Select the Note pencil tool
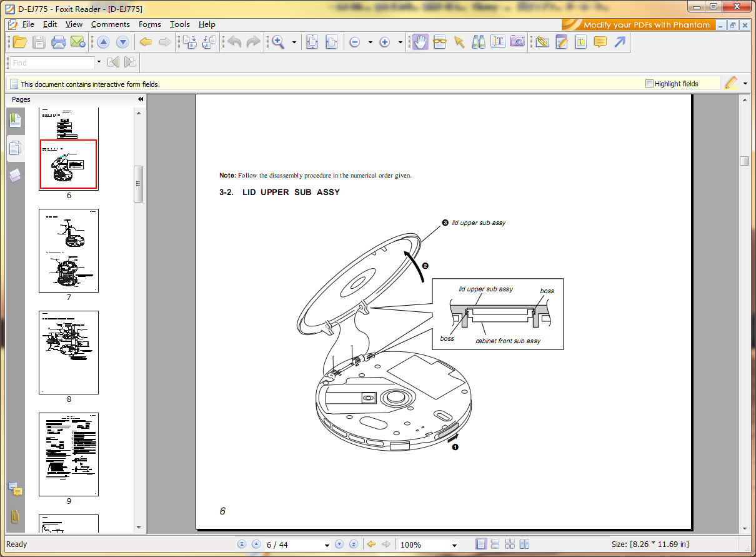Image resolution: width=756 pixels, height=557 pixels. pos(562,42)
